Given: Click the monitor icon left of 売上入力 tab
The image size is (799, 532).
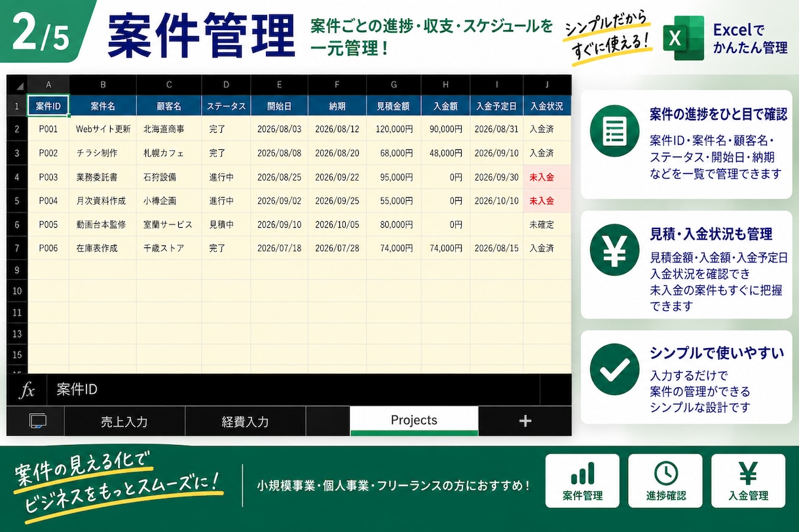Looking at the screenshot, I should [x=38, y=421].
